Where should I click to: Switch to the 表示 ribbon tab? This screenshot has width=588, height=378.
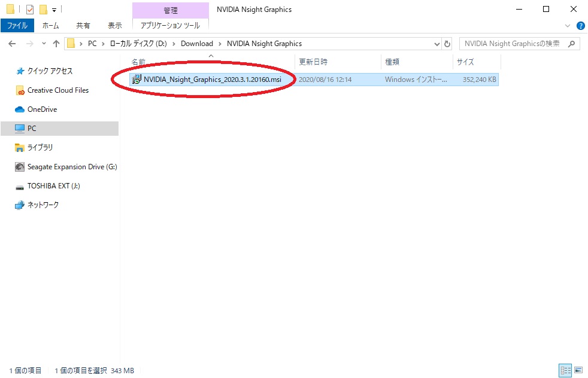[x=115, y=26]
